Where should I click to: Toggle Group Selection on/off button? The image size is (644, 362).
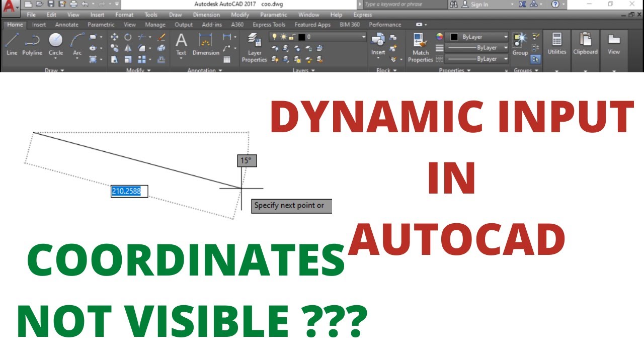pos(535,59)
